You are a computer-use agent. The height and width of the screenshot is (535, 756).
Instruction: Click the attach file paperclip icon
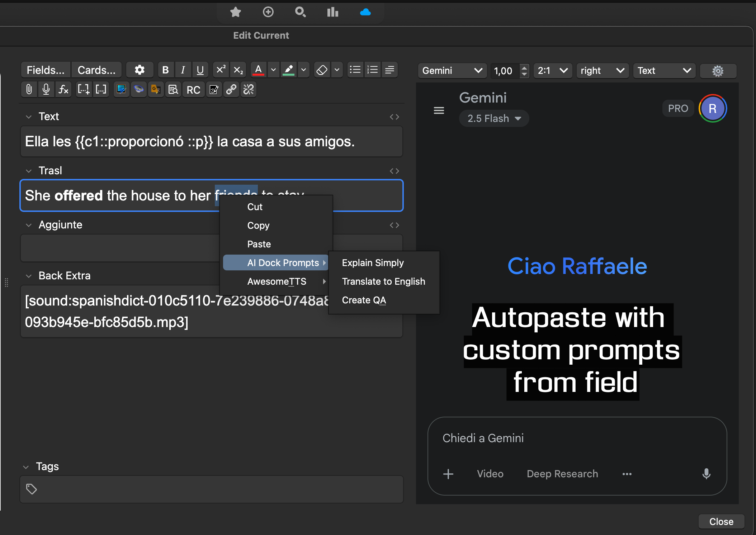tap(29, 89)
